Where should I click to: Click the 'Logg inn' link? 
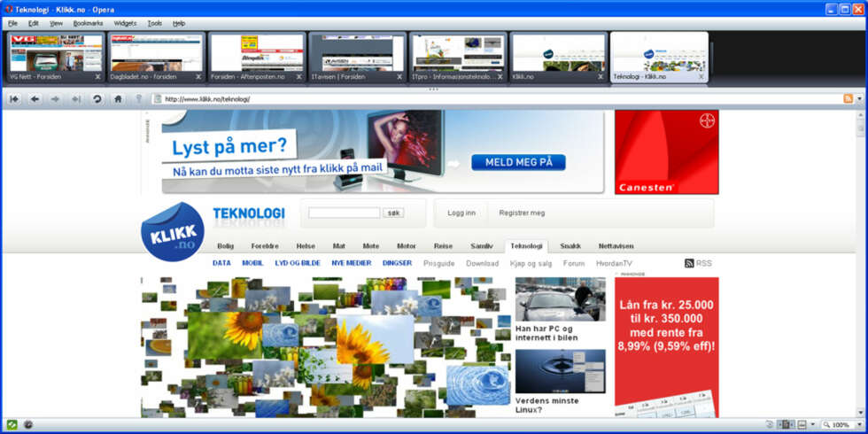pyautogui.click(x=461, y=213)
